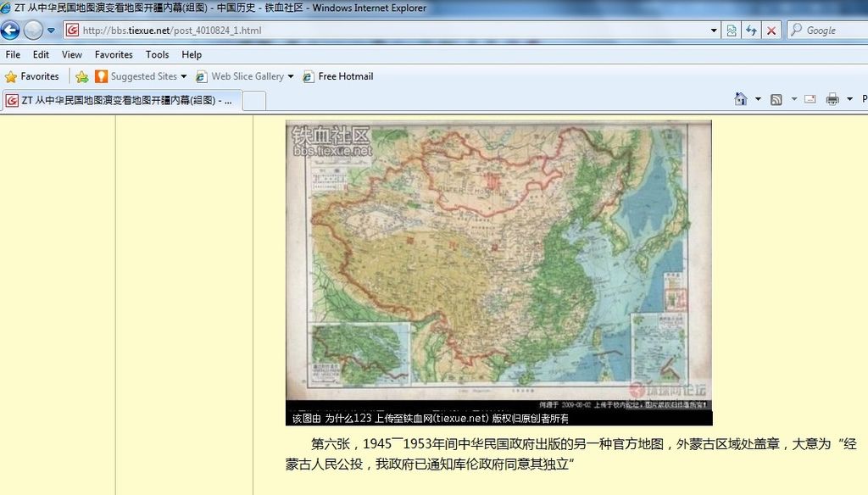Open the Tools menu
This screenshot has width=868, height=495.
[x=157, y=54]
